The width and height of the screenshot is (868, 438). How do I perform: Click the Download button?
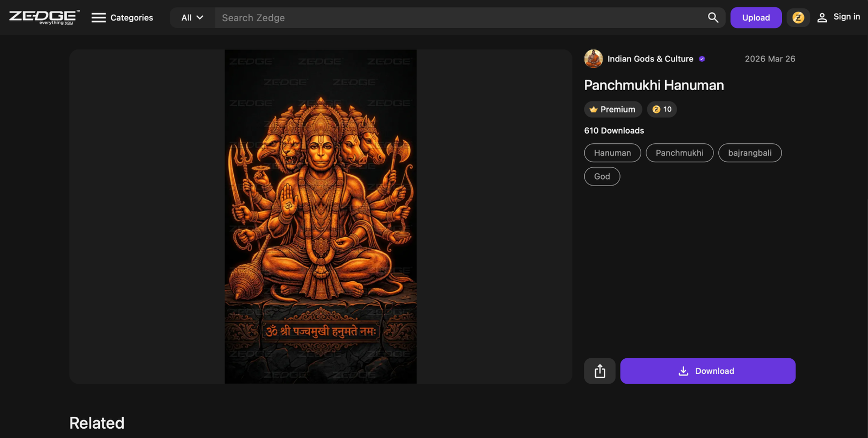708,371
